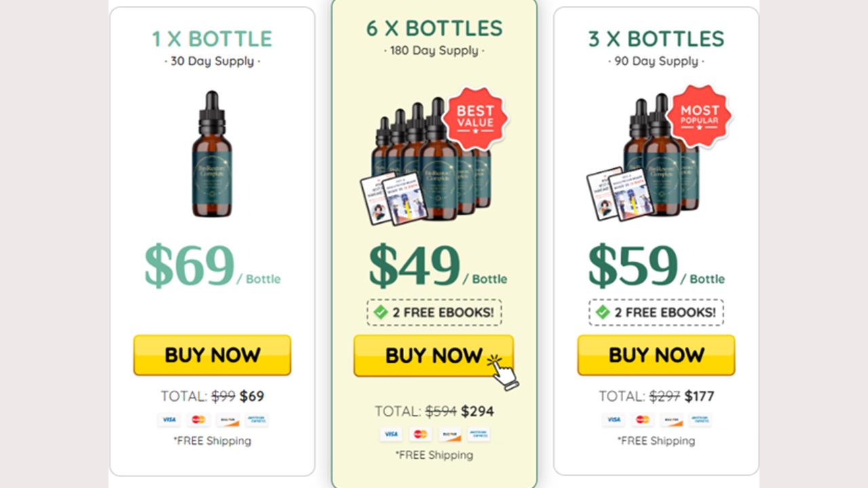Click the BUY NOW button for 6 bottles

tap(434, 356)
